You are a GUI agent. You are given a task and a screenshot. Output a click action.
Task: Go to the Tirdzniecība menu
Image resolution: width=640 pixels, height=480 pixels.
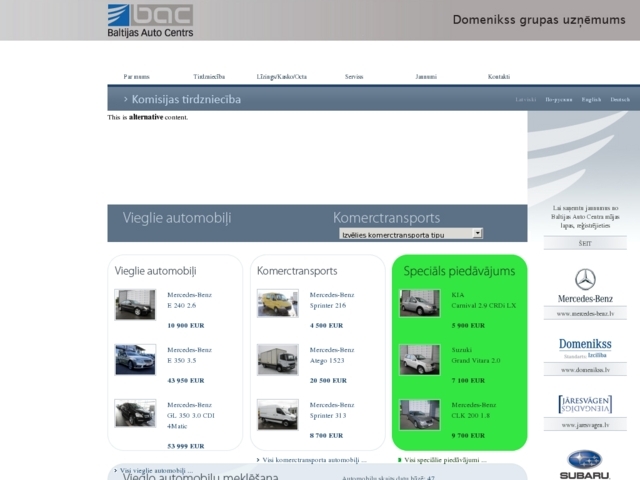tap(209, 77)
